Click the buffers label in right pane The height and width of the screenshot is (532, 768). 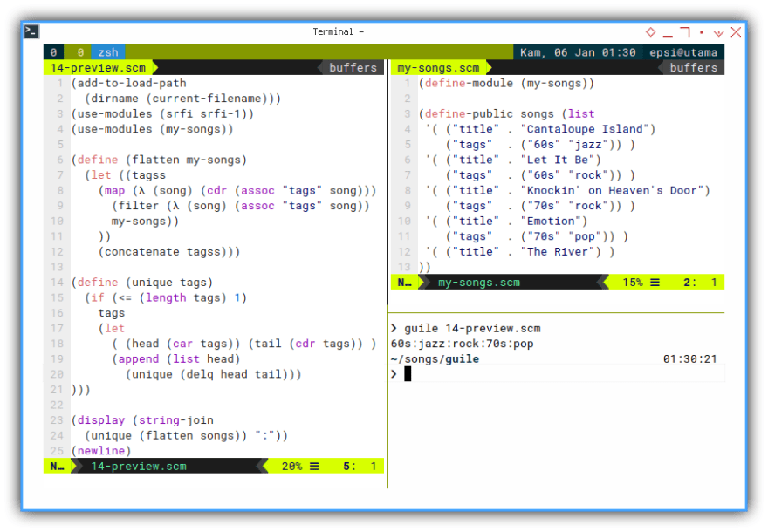click(x=694, y=67)
